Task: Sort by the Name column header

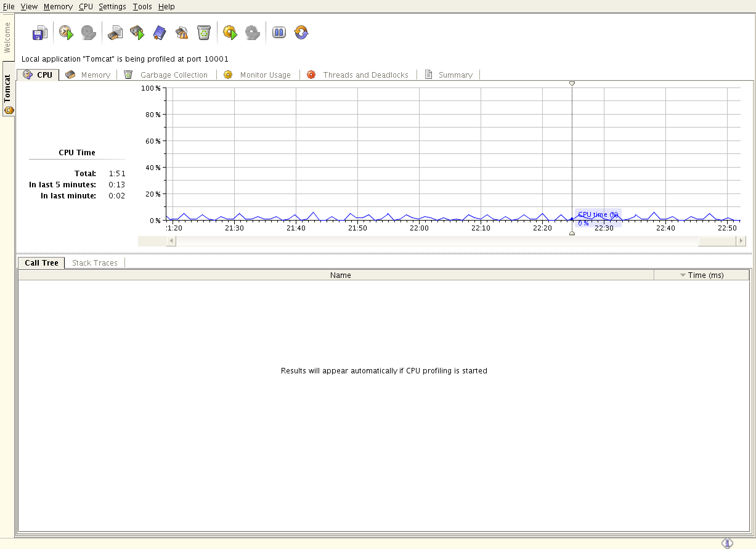Action: [336, 275]
